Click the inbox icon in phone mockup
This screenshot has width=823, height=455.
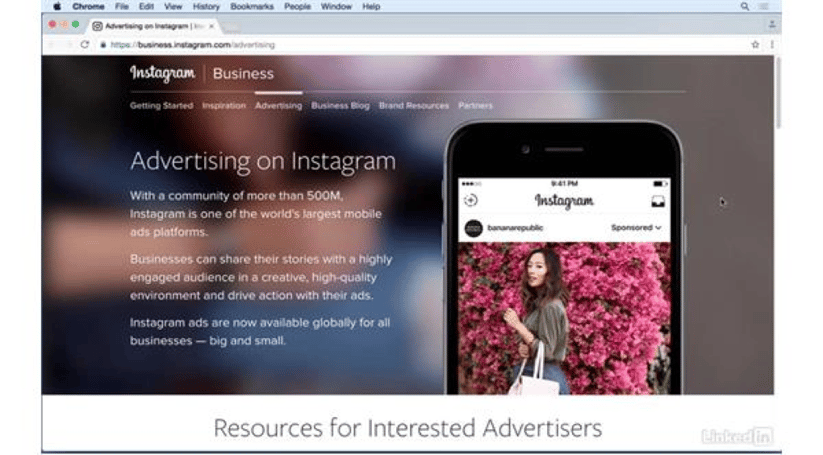pos(658,201)
